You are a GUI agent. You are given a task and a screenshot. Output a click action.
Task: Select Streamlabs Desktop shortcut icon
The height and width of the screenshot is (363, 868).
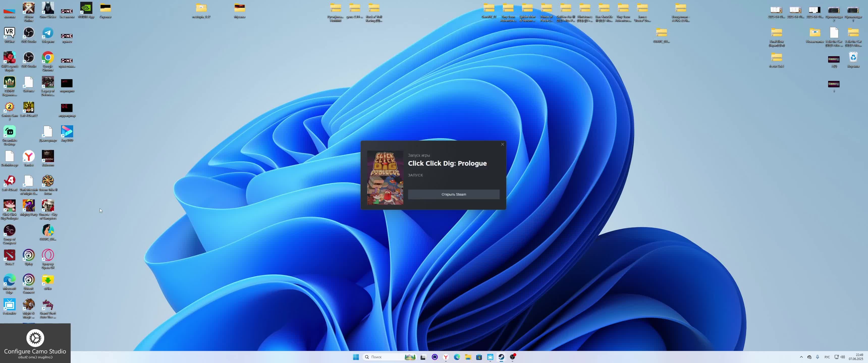9,136
